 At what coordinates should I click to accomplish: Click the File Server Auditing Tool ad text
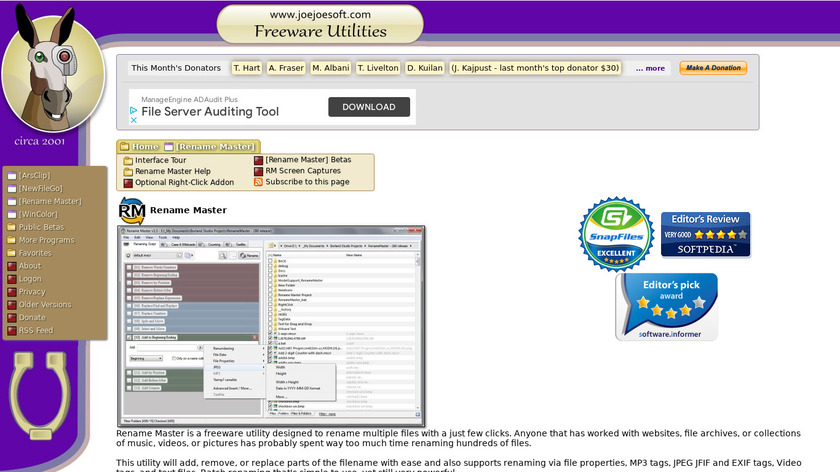[210, 112]
